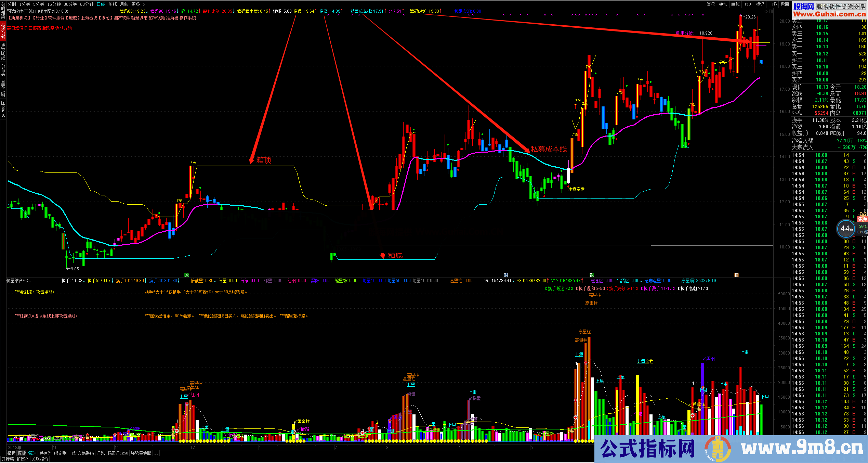The image size is (868, 463).
Task: Toggle 开弹幕 at the bottom left
Action: coord(8,459)
